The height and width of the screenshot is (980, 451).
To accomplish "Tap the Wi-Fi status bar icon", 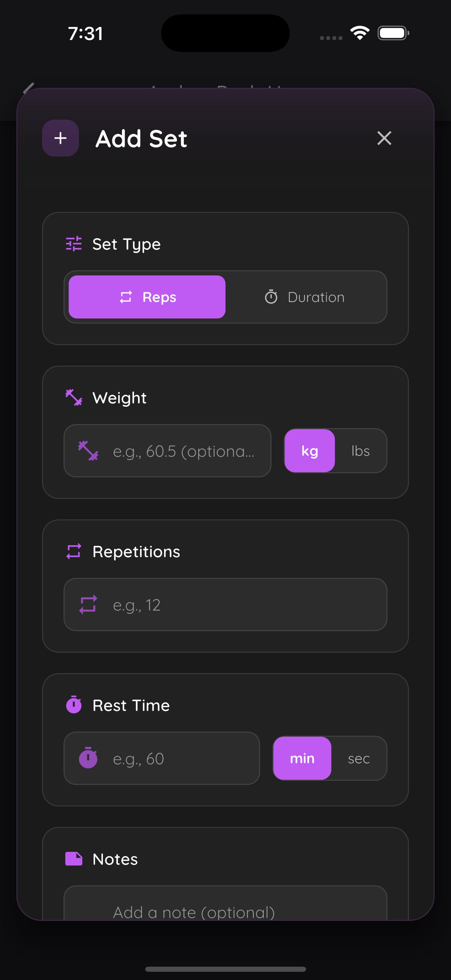I will click(360, 33).
